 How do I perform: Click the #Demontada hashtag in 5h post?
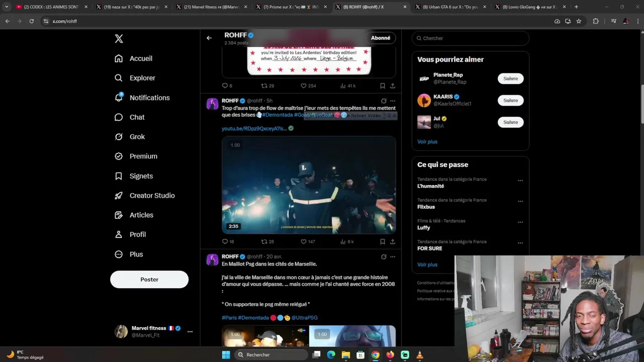click(277, 115)
